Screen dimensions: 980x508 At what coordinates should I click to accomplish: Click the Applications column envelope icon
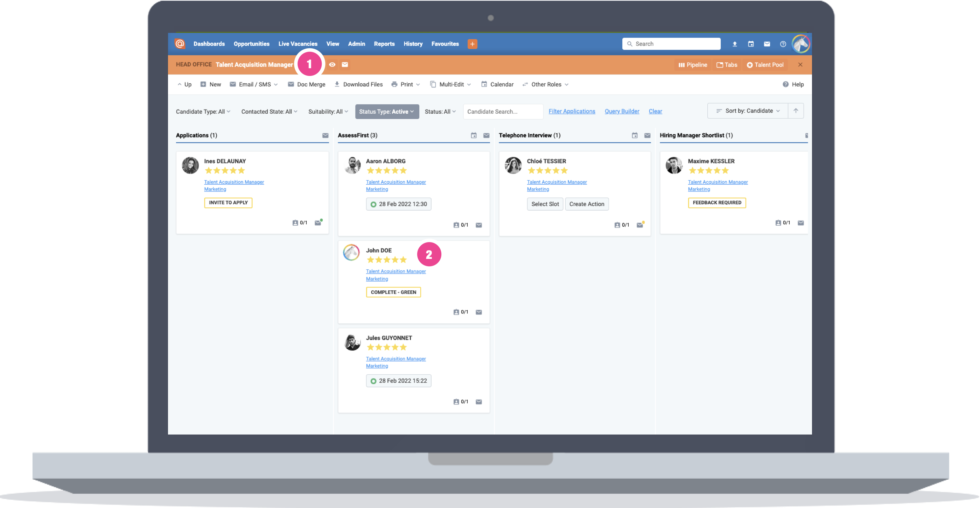[325, 135]
